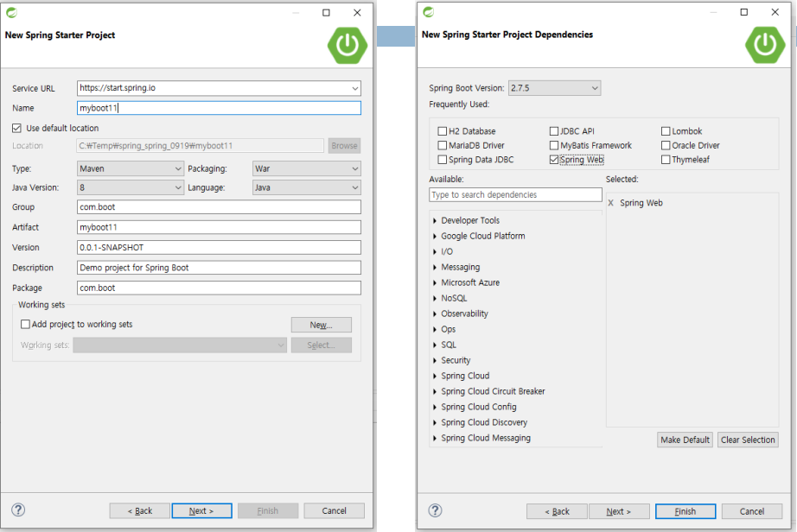This screenshot has width=797, height=532.
Task: Close the Dependencies dialog window
Action: tap(775, 12)
